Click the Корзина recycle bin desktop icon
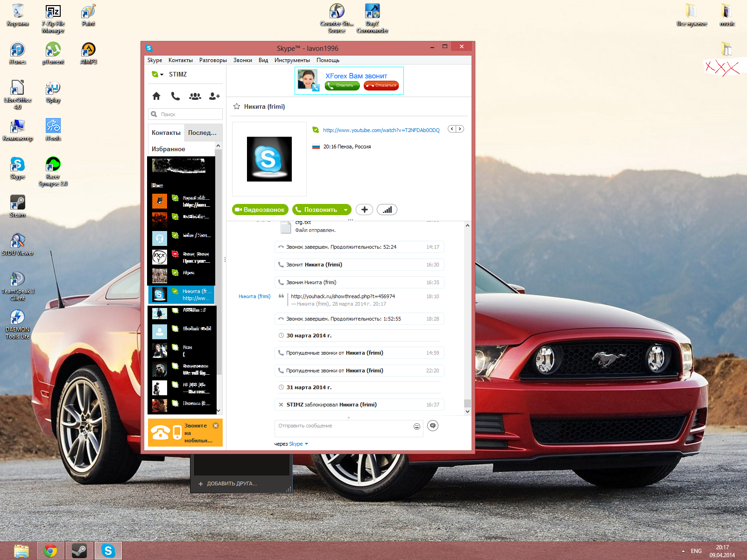The image size is (747, 560). tap(18, 15)
